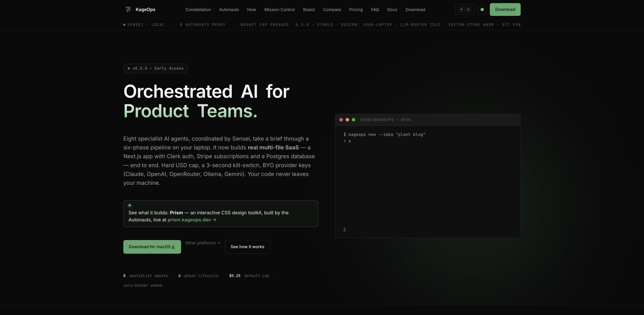Click the "Product Teams." green heading line

[x=190, y=111]
